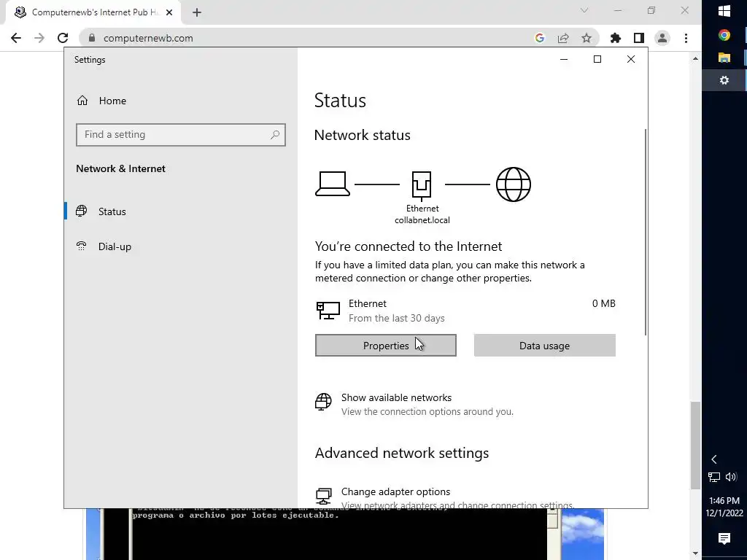The height and width of the screenshot is (560, 747).
Task: Click the Settings gear on taskbar
Action: coord(724,80)
